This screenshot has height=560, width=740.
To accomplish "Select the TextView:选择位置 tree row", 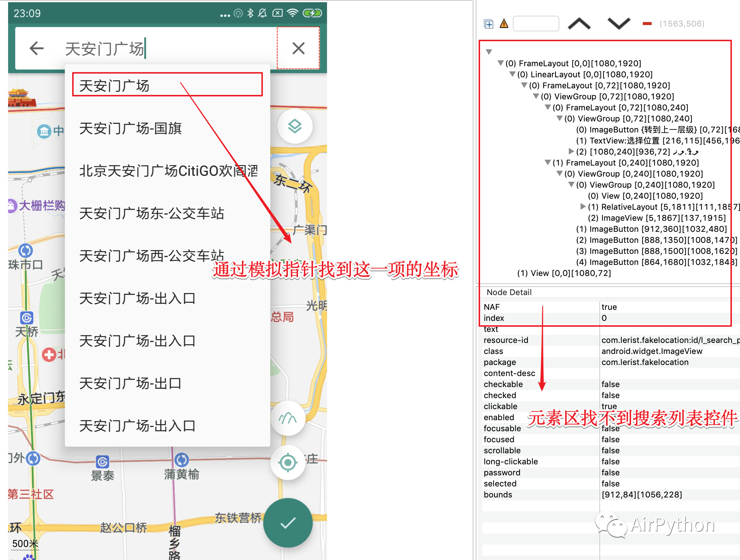I will click(x=658, y=141).
